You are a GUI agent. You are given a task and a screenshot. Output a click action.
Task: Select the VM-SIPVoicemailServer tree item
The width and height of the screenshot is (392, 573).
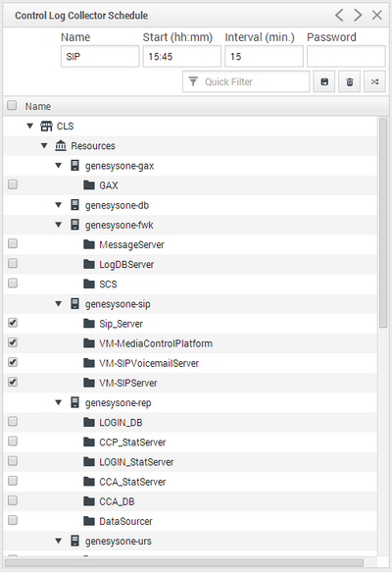click(149, 363)
